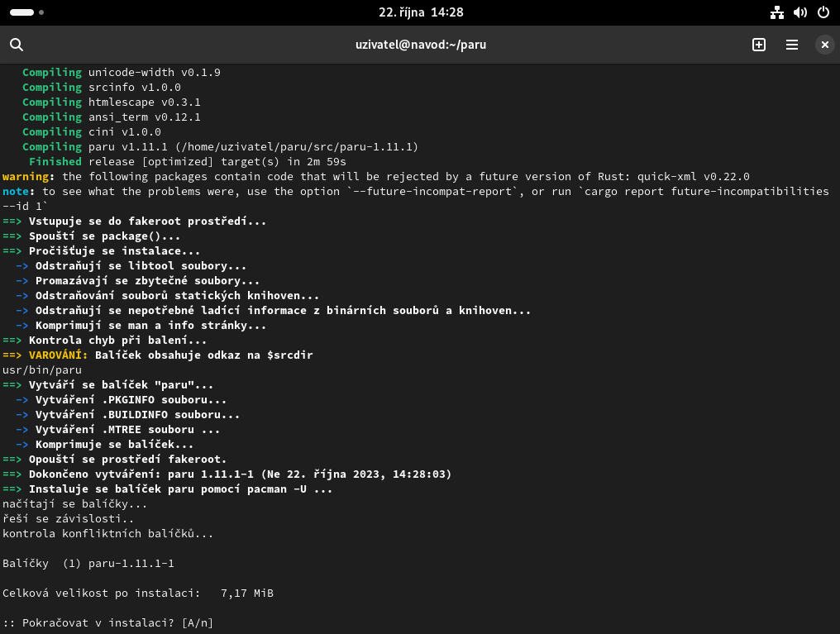This screenshot has height=634, width=840.
Task: Click the volume speaker icon
Action: (x=799, y=12)
